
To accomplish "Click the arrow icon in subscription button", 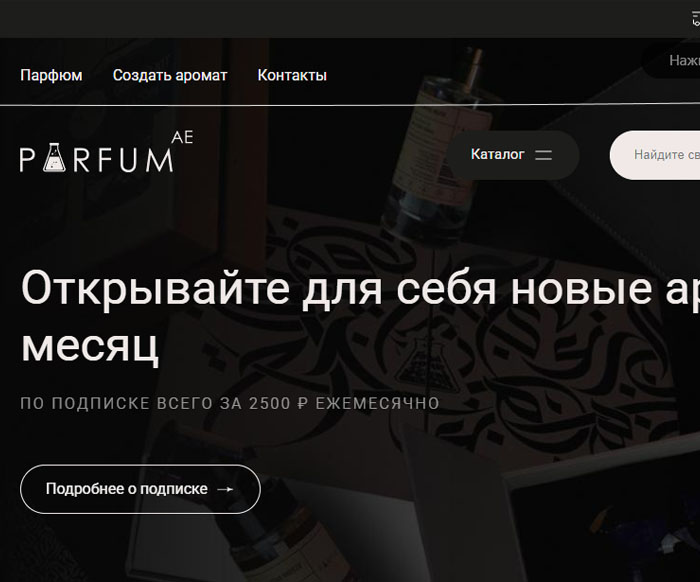I will tap(225, 489).
